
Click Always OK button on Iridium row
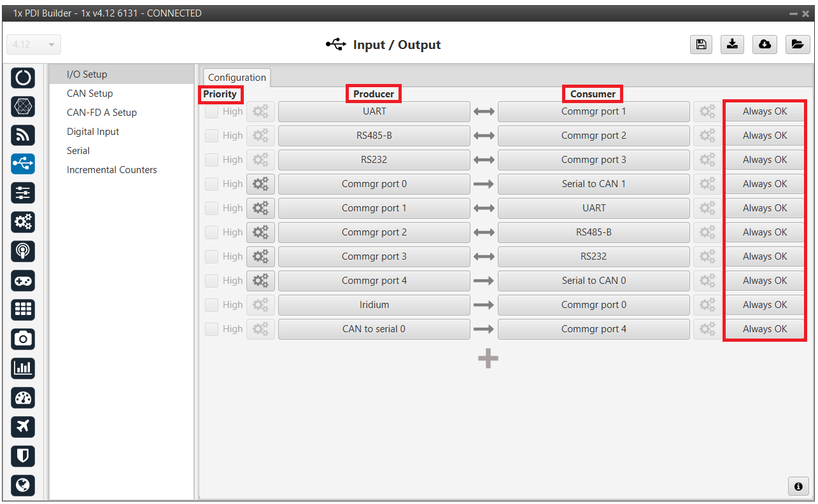[x=765, y=305]
